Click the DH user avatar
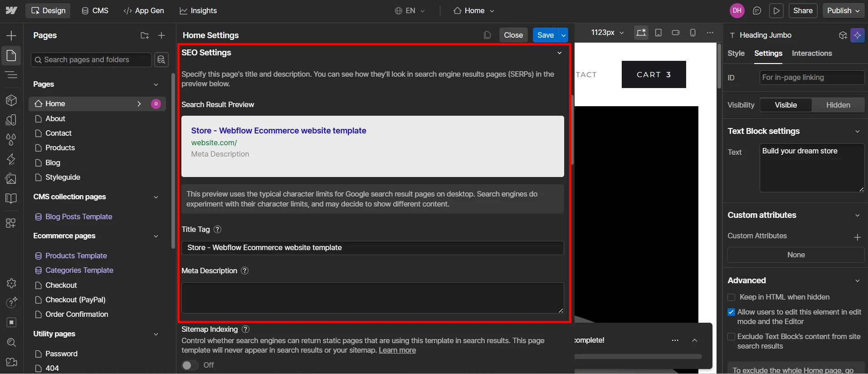Image resolution: width=868 pixels, height=374 pixels. 737,10
